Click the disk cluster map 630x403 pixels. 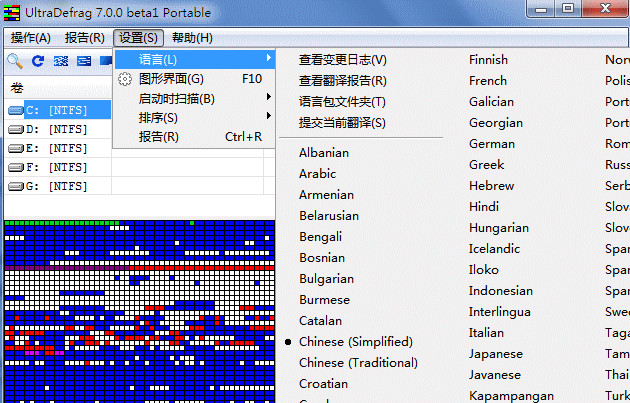pyautogui.click(x=139, y=311)
